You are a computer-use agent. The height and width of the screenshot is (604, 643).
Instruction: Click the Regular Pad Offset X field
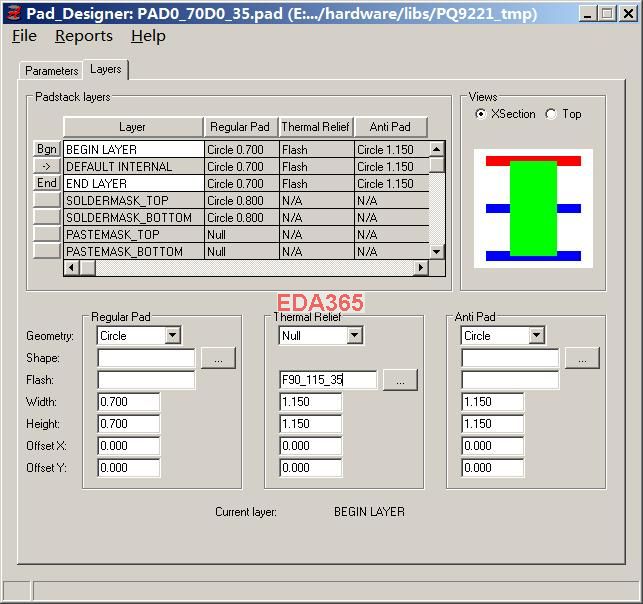[129, 446]
